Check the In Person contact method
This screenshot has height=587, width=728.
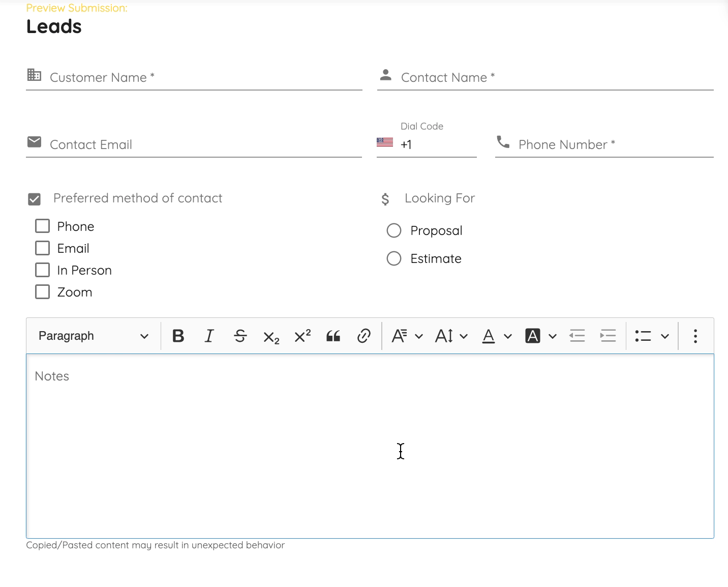coord(42,270)
